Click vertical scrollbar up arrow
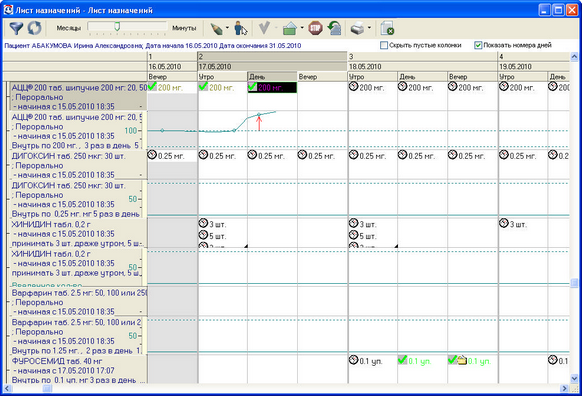 (574, 57)
